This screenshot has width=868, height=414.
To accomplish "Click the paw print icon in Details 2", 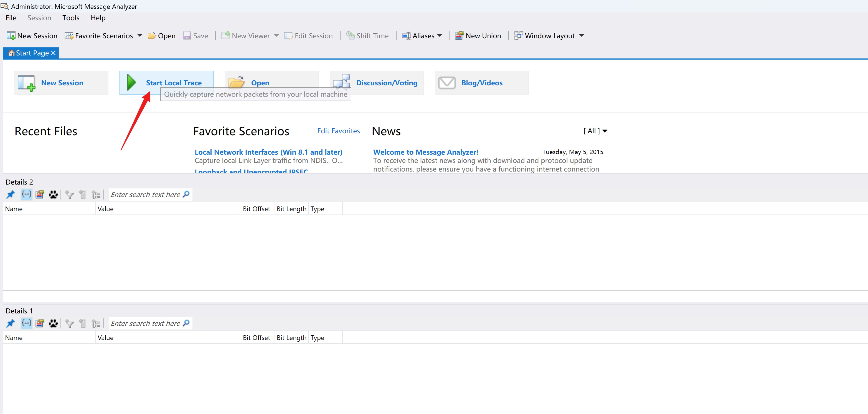I will [x=53, y=194].
